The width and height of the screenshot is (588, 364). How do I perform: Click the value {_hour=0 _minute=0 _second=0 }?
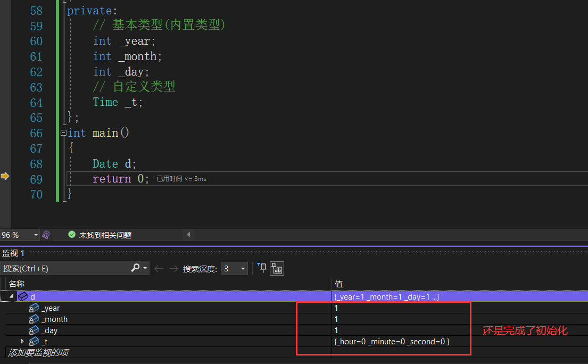[392, 342]
